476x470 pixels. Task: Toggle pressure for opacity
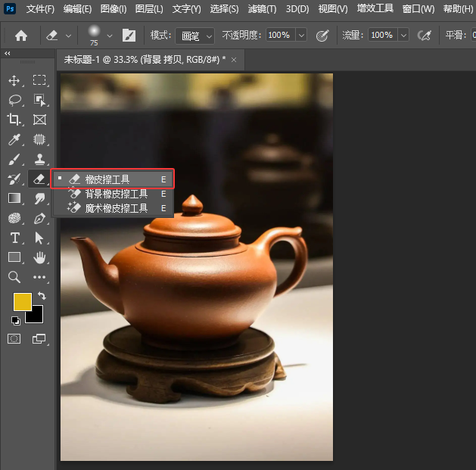coord(322,36)
